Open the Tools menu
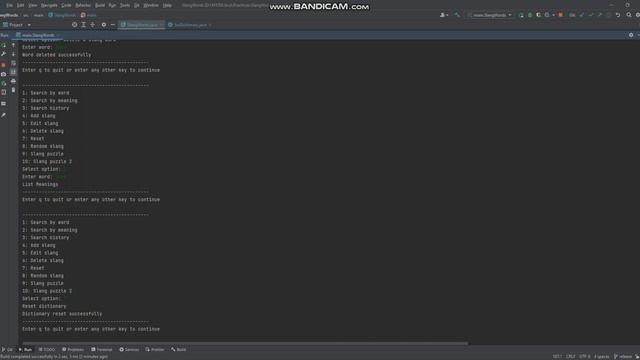This screenshot has width=640, height=360. 125,5
